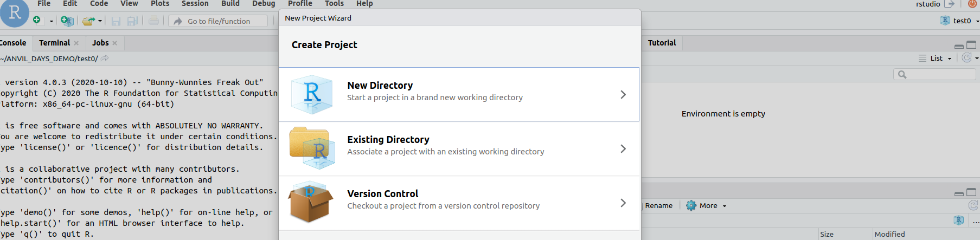Close the Terminal tab
Image resolution: width=980 pixels, height=240 pixels.
[x=76, y=43]
